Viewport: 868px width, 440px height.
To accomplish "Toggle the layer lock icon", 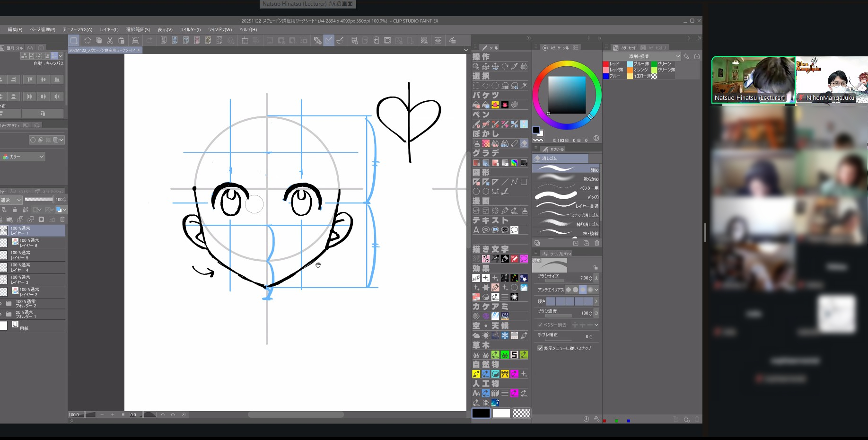I will (x=15, y=210).
